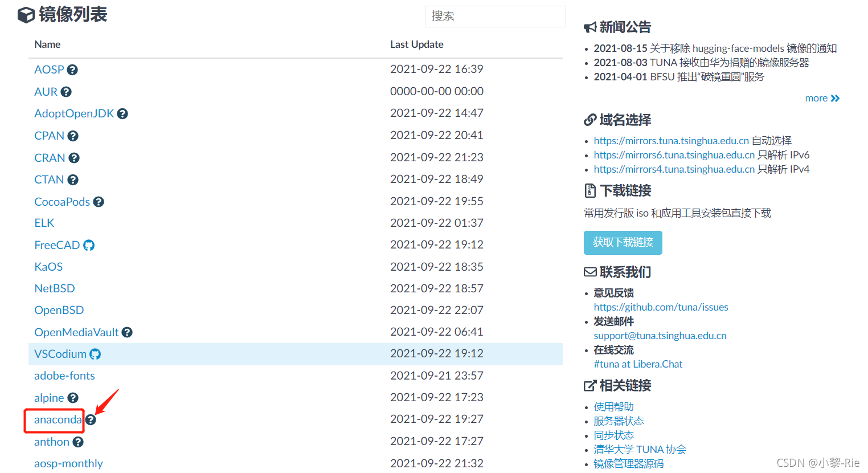Click the Last Update column header
Image resolution: width=868 pixels, height=473 pixels.
coord(417,44)
